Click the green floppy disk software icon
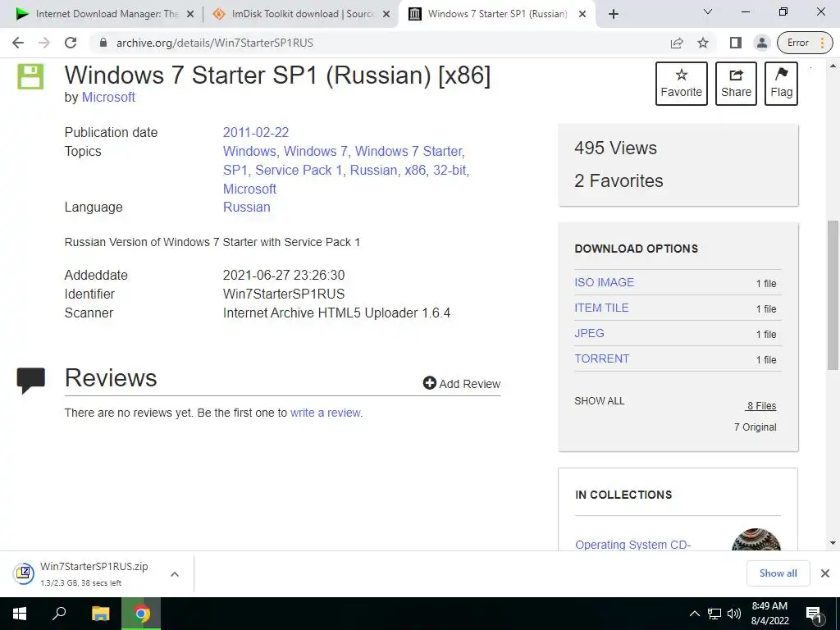This screenshot has width=840, height=630. point(30,76)
